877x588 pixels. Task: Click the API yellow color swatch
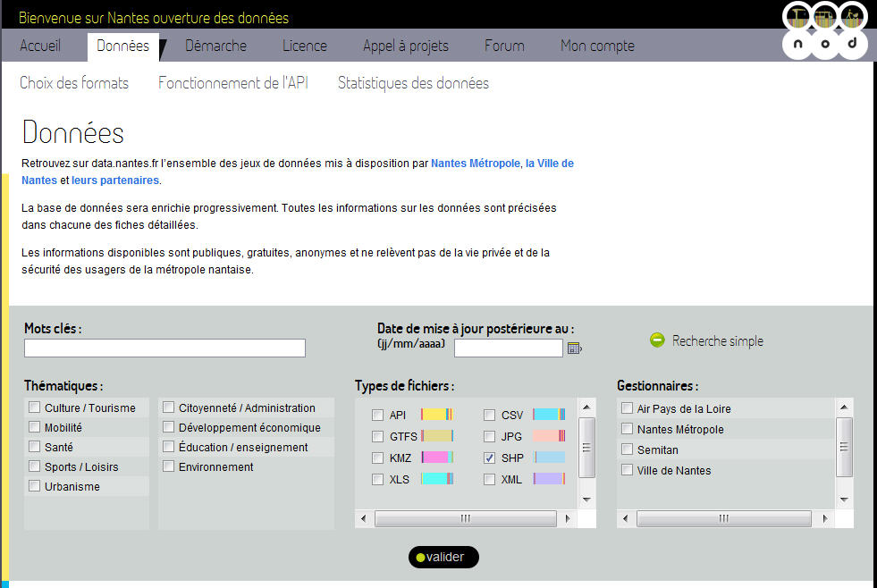pos(436,414)
